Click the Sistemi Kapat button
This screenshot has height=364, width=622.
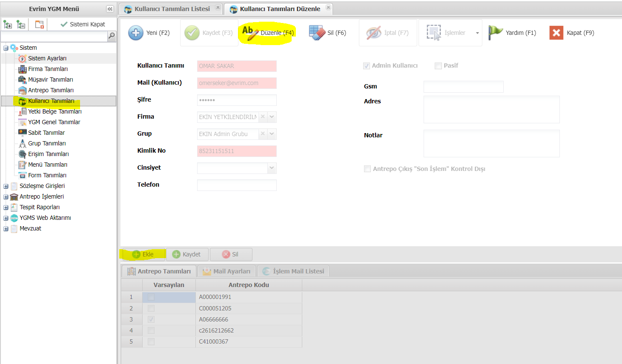point(83,24)
